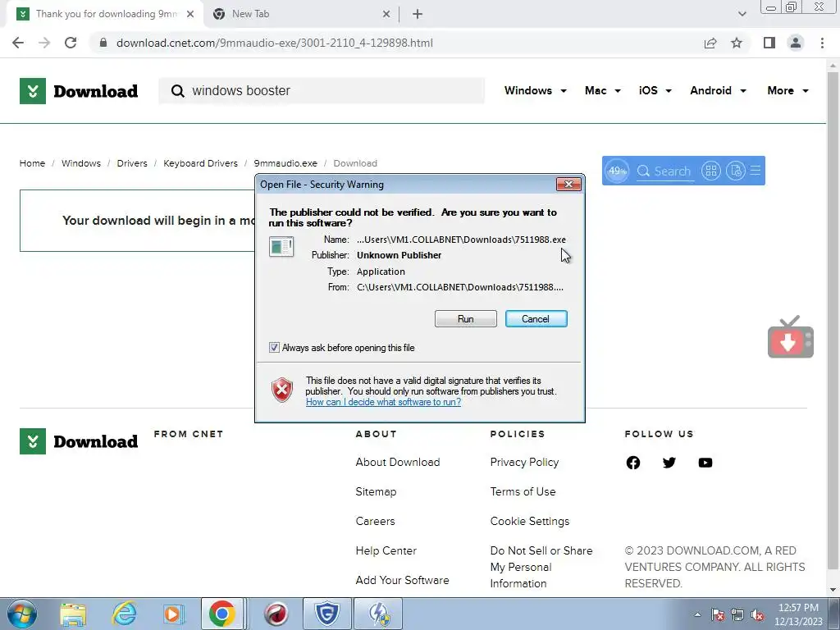Click the hamburger lines in blue widget
The image size is (840, 630).
pos(756,171)
